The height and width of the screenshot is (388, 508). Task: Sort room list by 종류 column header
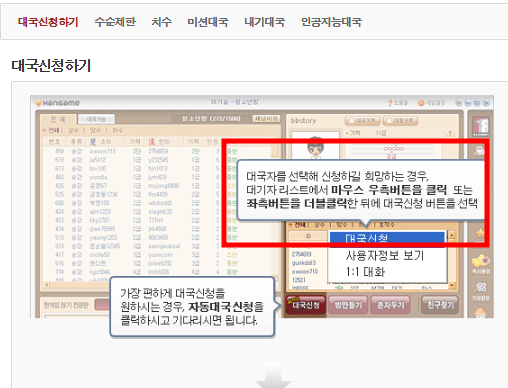[76, 142]
